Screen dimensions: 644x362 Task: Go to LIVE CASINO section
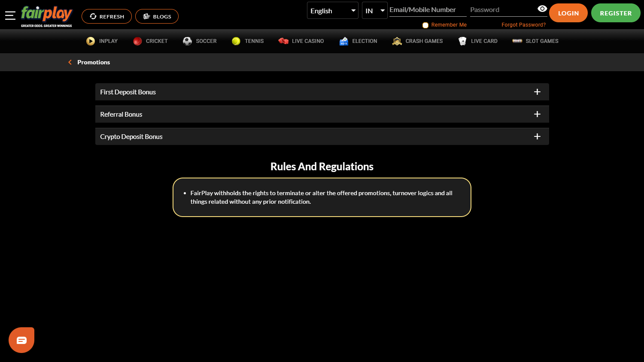[x=308, y=41]
